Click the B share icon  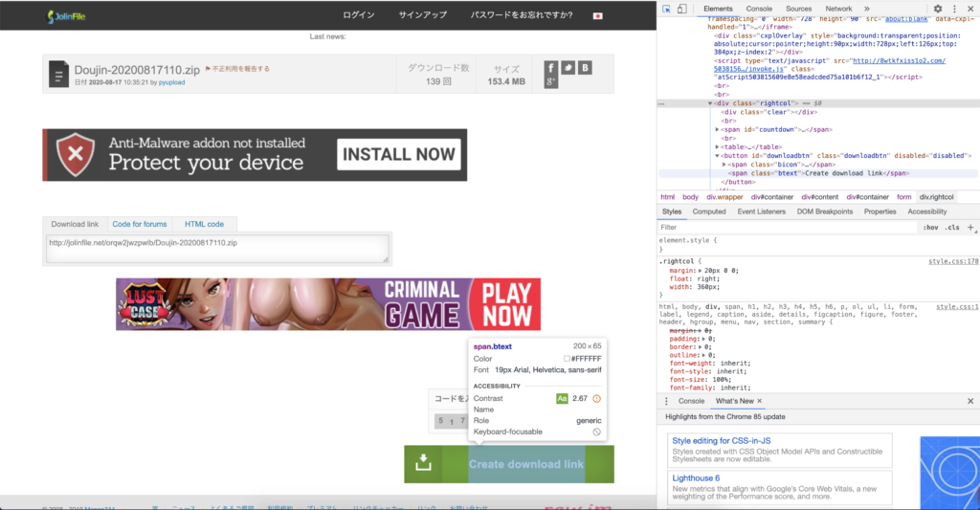click(x=585, y=68)
